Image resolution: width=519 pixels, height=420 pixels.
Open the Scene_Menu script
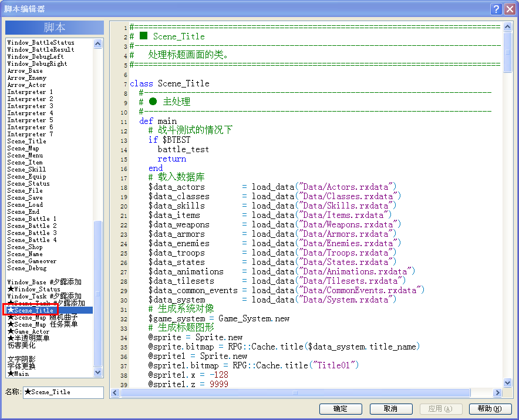(25, 155)
